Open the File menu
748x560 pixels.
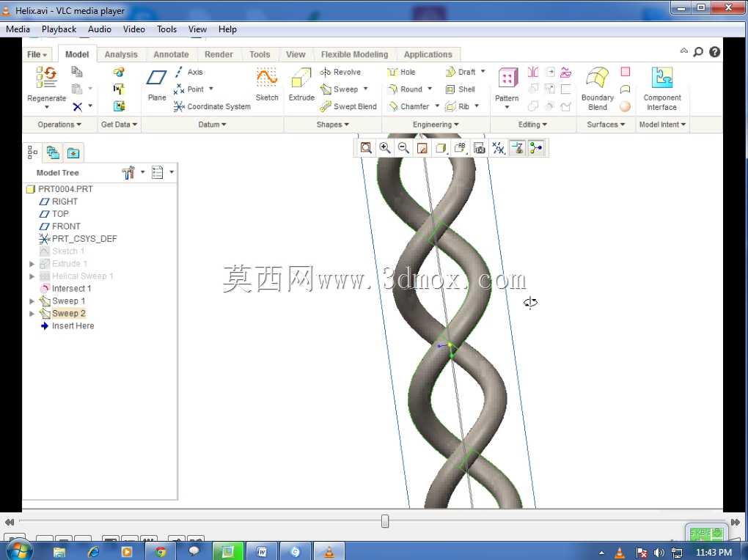click(x=37, y=54)
